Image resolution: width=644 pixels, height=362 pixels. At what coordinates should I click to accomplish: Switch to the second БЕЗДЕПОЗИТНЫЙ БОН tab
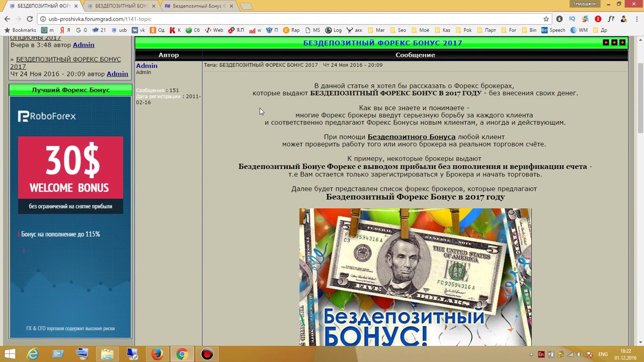click(x=121, y=6)
